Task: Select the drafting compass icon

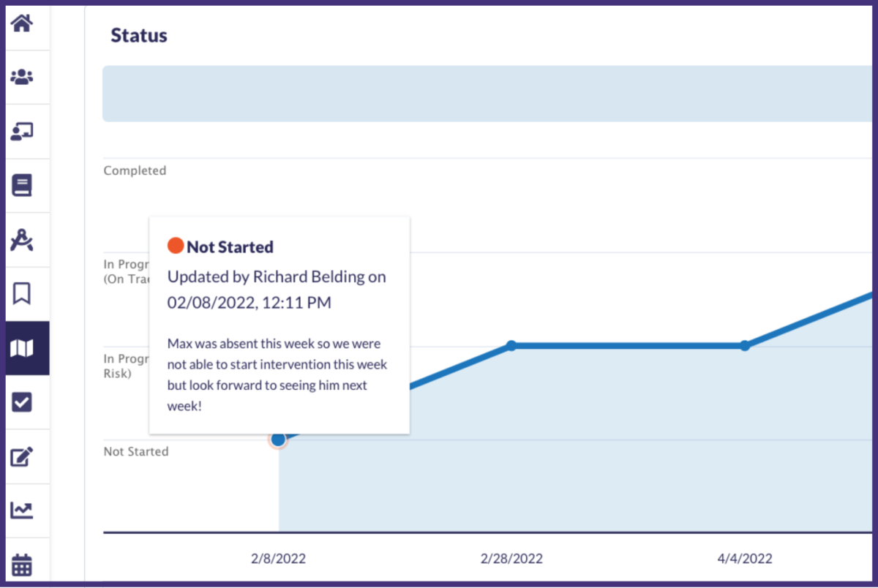Action: click(x=22, y=239)
